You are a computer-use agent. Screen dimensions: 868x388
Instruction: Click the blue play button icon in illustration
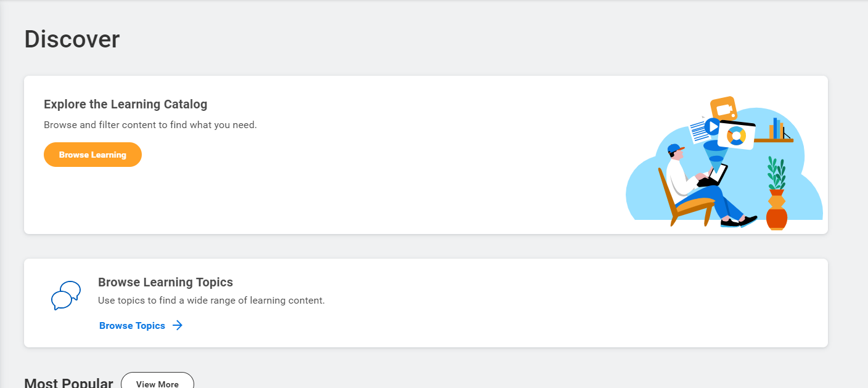coord(712,127)
